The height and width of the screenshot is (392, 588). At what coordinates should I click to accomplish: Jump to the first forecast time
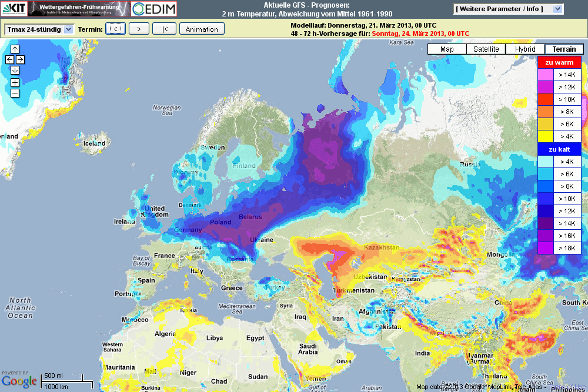[x=164, y=29]
